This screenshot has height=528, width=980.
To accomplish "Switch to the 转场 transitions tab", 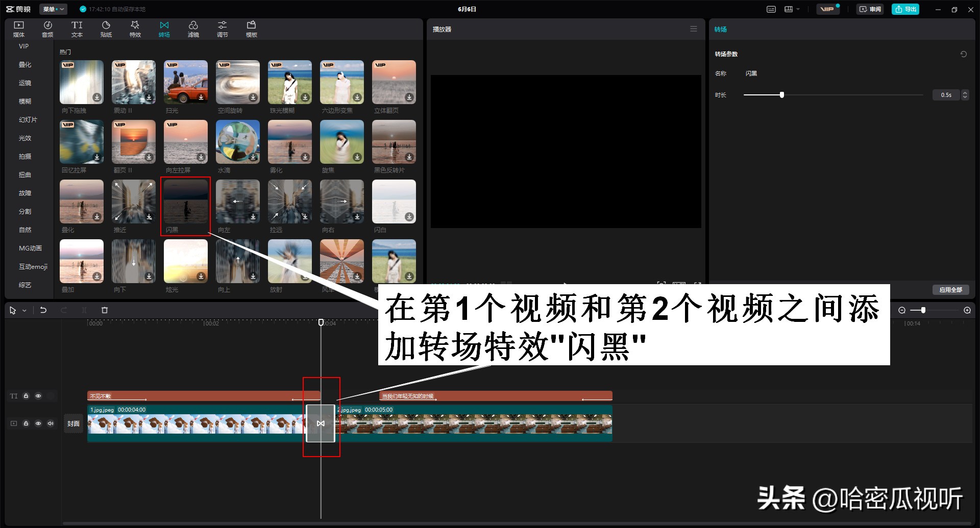I will (164, 28).
